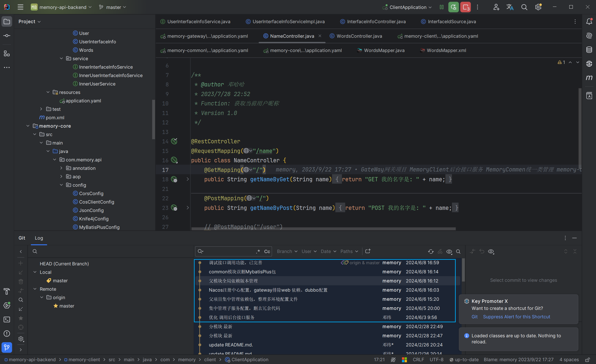Select the Log tab in Git panel
The height and width of the screenshot is (364, 596).
(x=39, y=238)
